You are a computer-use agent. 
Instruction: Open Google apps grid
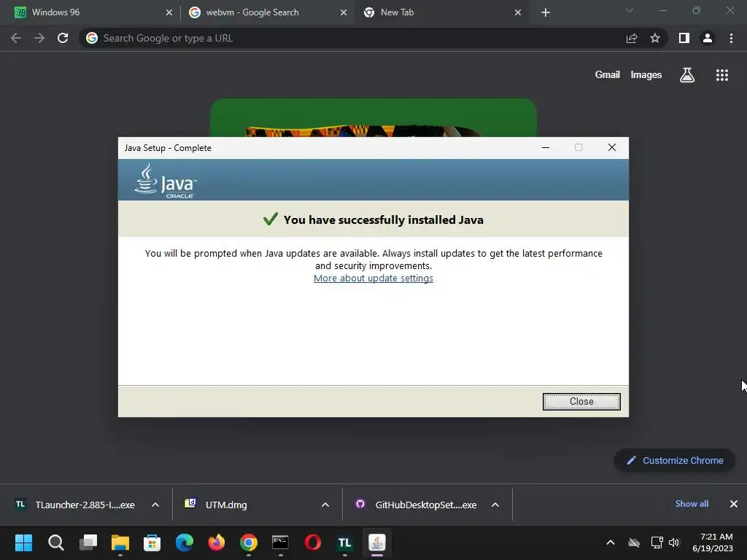[721, 75]
